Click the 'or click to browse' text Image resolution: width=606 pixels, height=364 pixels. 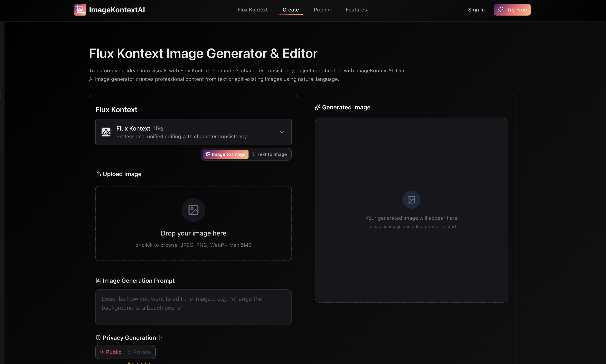pos(156,245)
